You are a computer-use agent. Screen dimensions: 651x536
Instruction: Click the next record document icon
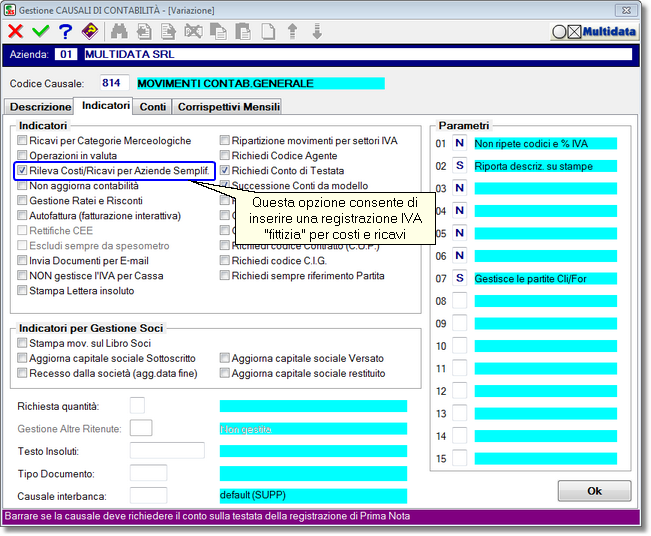pyautogui.click(x=168, y=32)
